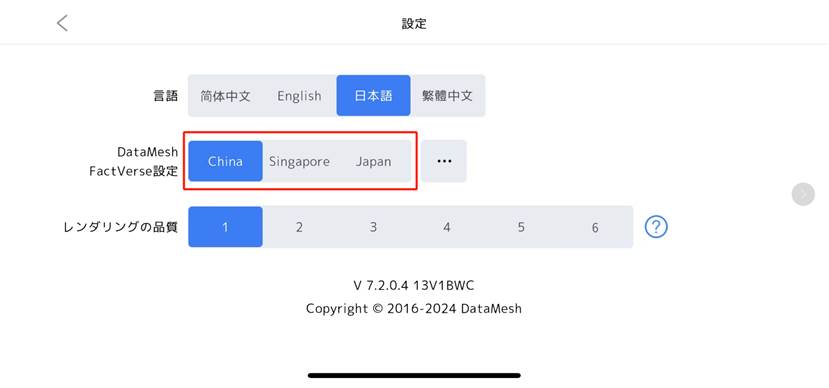Select the Japan server

pos(373,161)
